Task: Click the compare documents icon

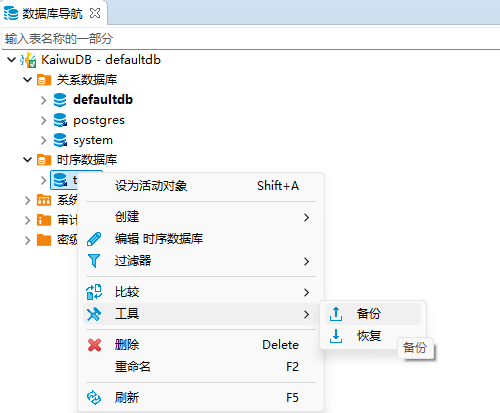Action: tap(94, 292)
